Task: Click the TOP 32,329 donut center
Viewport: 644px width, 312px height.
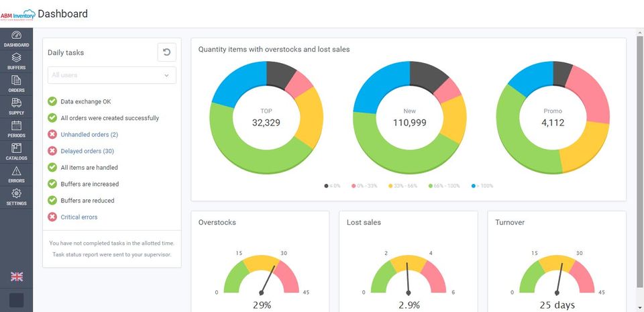Action: coord(266,118)
